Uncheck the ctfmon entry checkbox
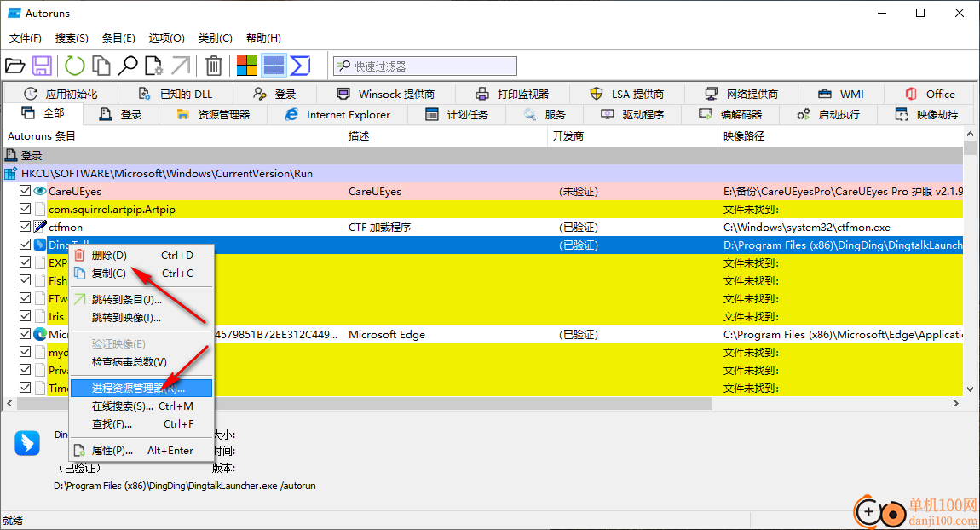This screenshot has width=980, height=530. tap(25, 227)
